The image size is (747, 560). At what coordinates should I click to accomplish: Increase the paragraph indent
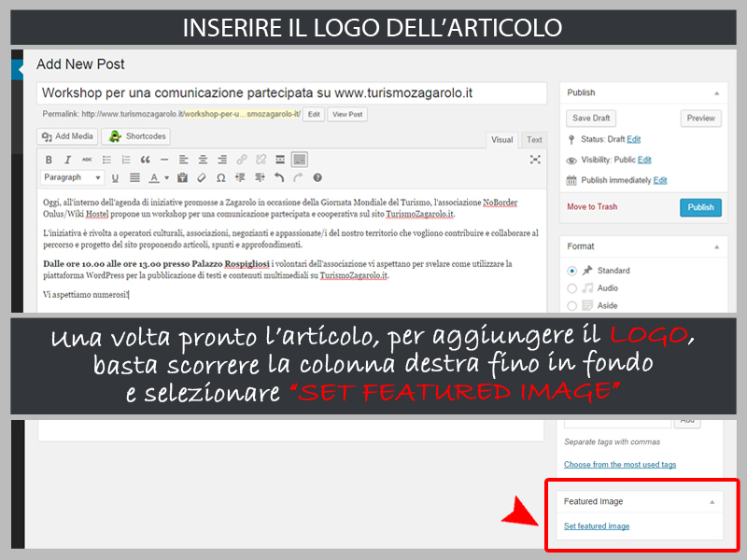tap(260, 177)
